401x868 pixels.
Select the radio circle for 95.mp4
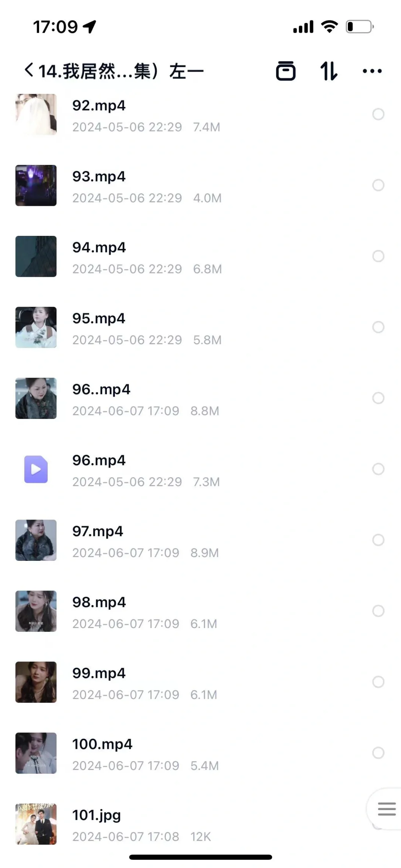[x=378, y=327]
